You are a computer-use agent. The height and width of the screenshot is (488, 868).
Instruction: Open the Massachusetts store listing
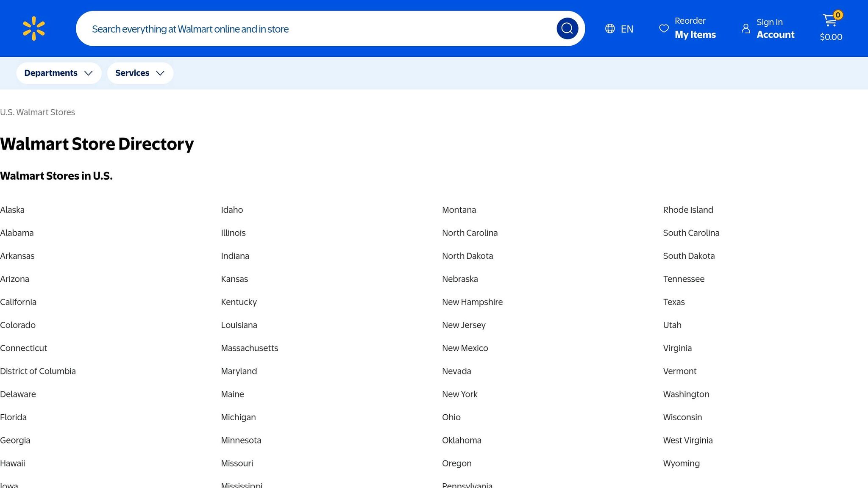tap(249, 348)
